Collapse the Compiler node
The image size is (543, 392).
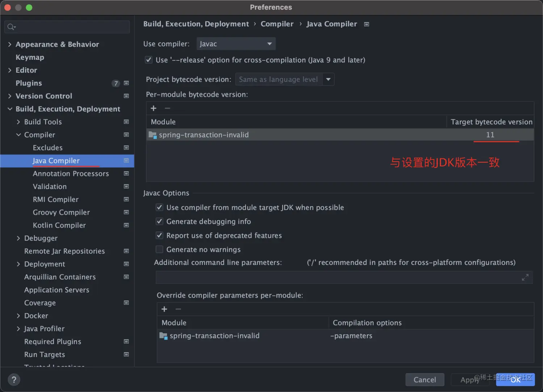(18, 135)
